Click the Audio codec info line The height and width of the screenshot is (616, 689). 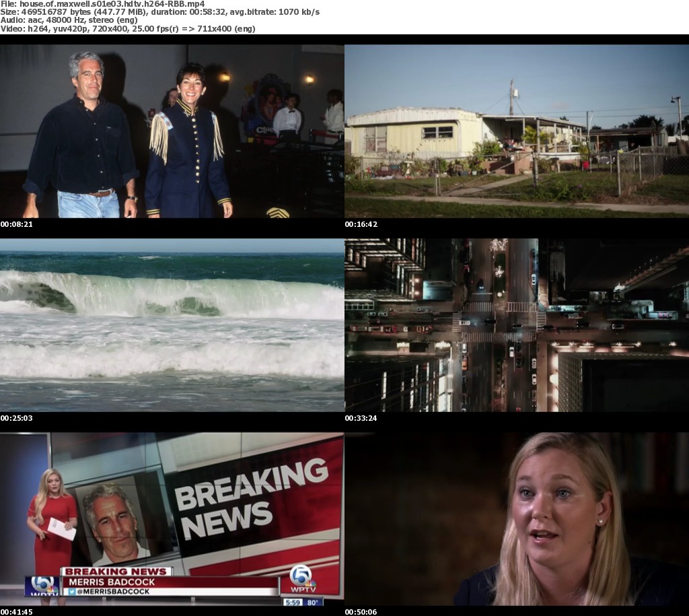pos(69,20)
